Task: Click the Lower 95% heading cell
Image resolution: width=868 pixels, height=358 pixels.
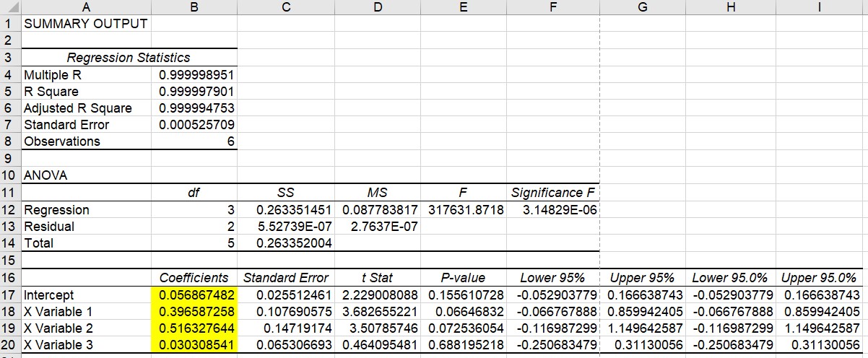Action: point(553,278)
